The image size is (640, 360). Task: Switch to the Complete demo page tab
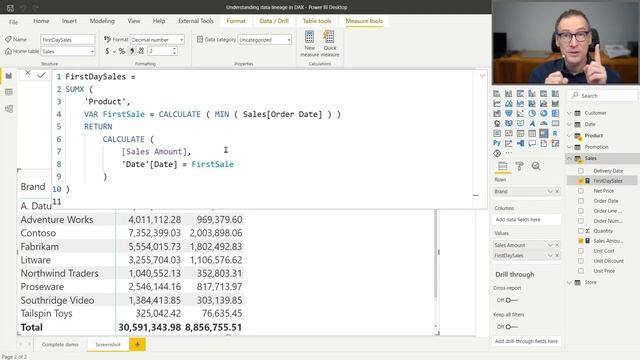[60, 344]
